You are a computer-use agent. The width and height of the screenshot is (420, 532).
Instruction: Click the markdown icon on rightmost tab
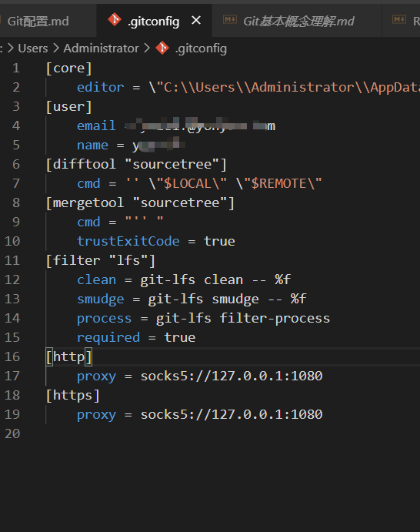click(x=399, y=20)
